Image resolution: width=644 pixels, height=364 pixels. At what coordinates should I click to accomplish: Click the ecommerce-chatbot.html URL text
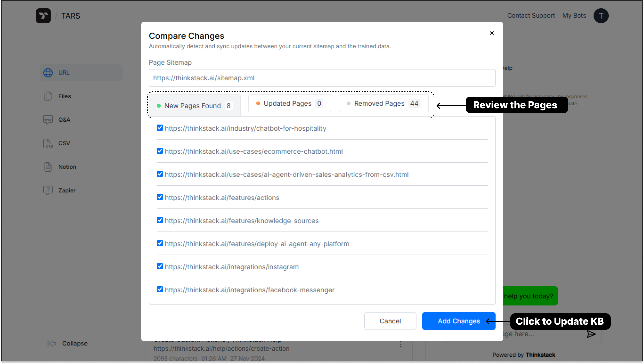click(x=254, y=151)
